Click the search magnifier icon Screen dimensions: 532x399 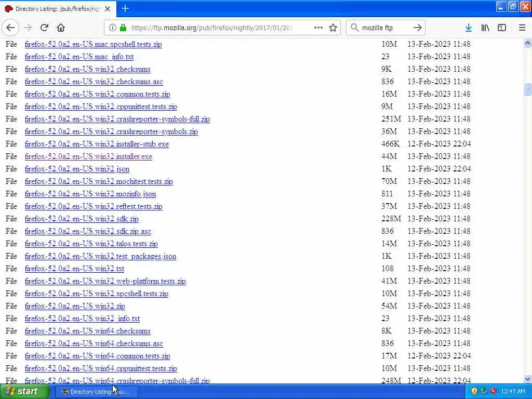(354, 28)
